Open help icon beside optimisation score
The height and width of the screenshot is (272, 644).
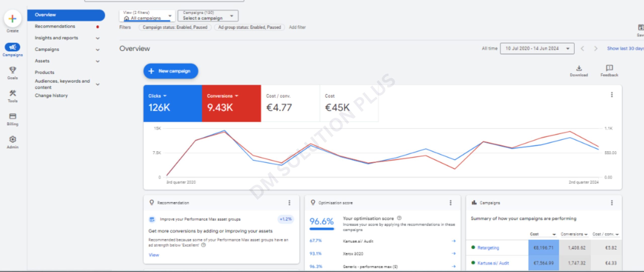(x=399, y=218)
